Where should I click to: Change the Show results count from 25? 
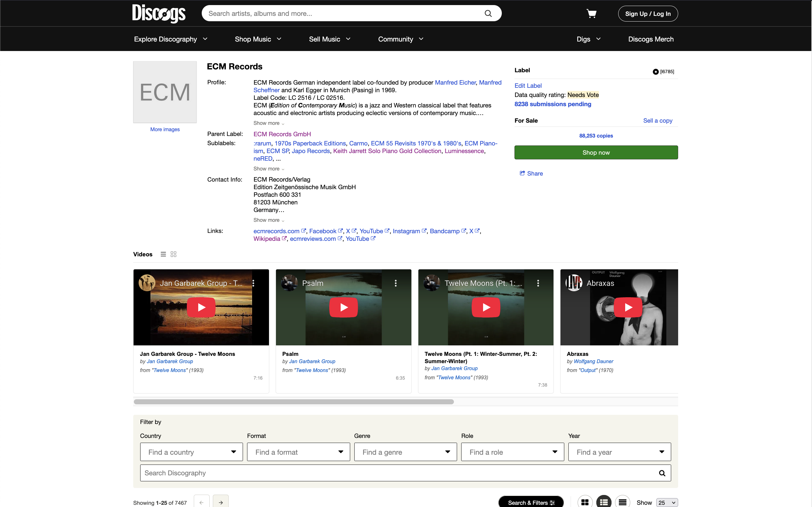pos(666,503)
